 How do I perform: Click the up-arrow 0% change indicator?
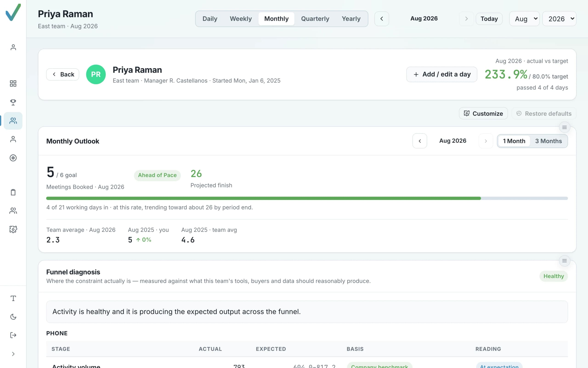point(144,240)
